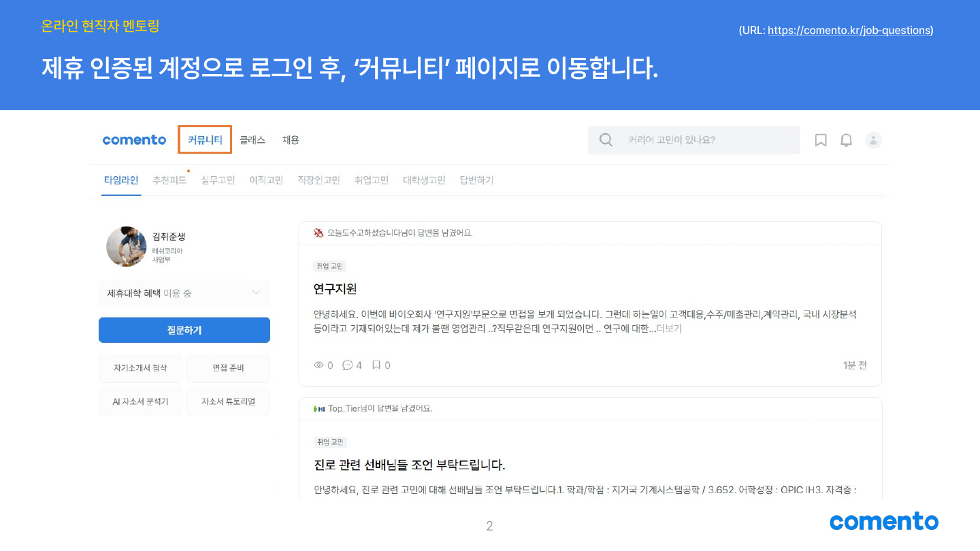980x551 pixels.
Task: Click the 자기소개서 첨삭 button
Action: pos(140,368)
